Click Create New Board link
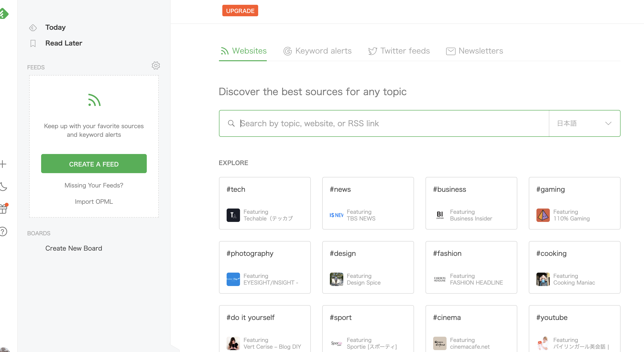Image resolution: width=644 pixels, height=352 pixels. pos(73,248)
